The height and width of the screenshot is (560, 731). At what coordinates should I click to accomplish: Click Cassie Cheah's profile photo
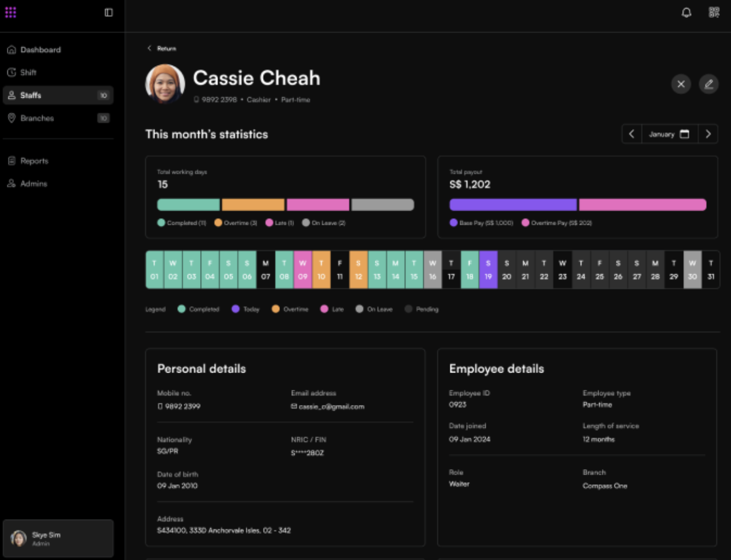point(165,84)
